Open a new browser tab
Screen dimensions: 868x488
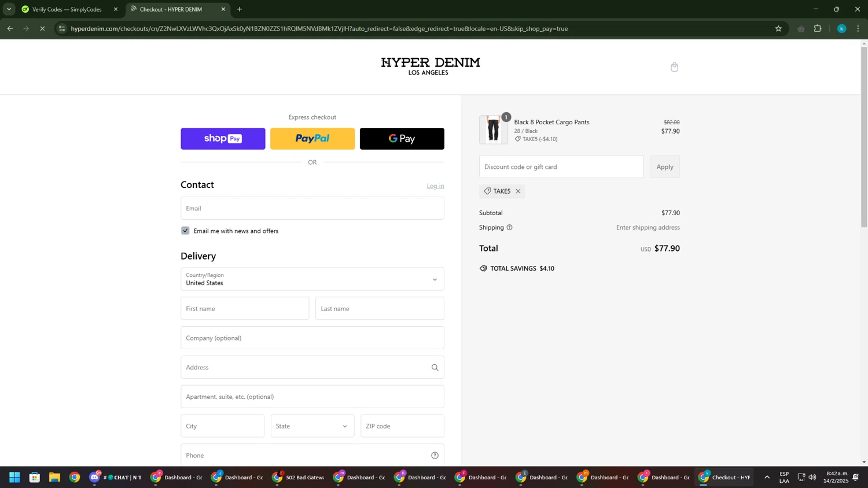pyautogui.click(x=240, y=9)
